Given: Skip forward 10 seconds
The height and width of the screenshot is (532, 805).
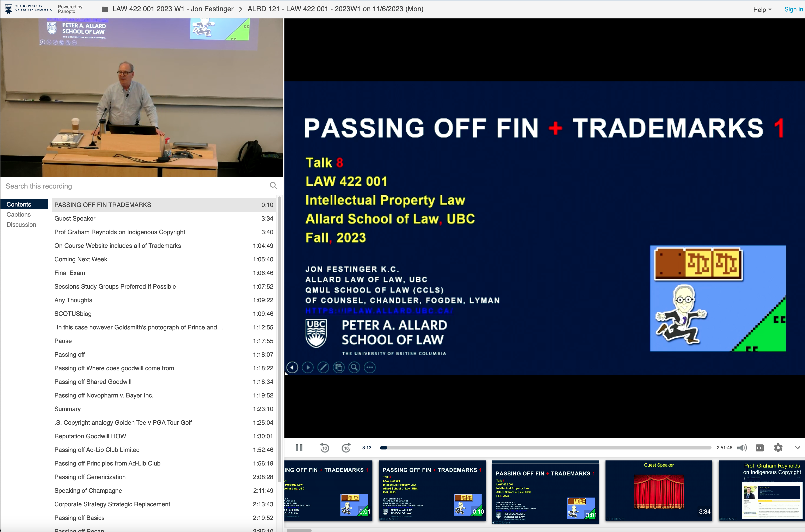Looking at the screenshot, I should pyautogui.click(x=346, y=448).
